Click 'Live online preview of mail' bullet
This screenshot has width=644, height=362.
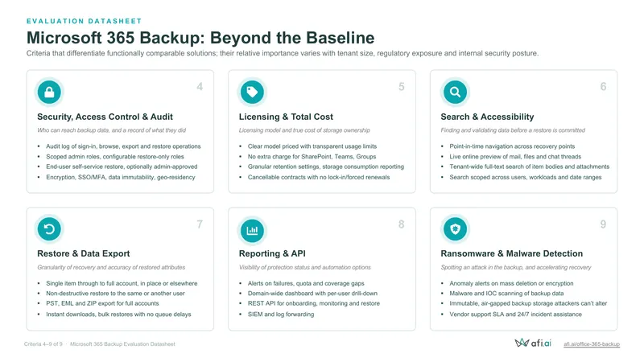[x=515, y=156]
